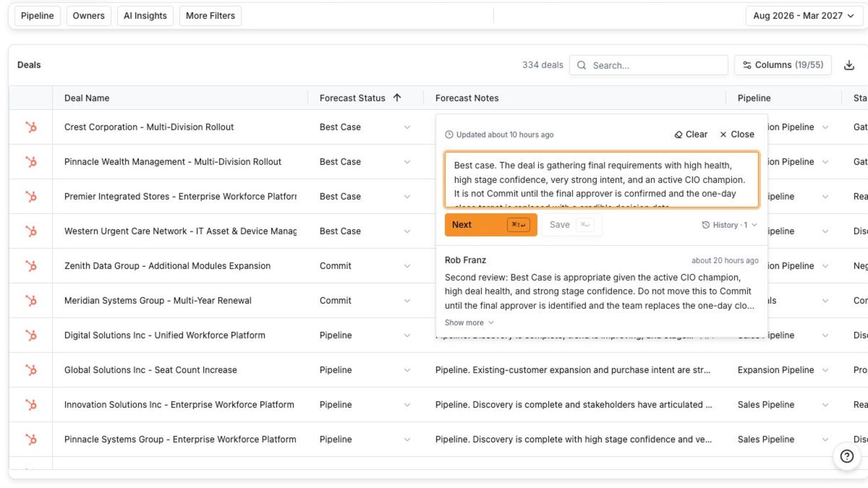Screen dimensions: 868x488
Task: Focus the deals Search field
Action: click(649, 65)
